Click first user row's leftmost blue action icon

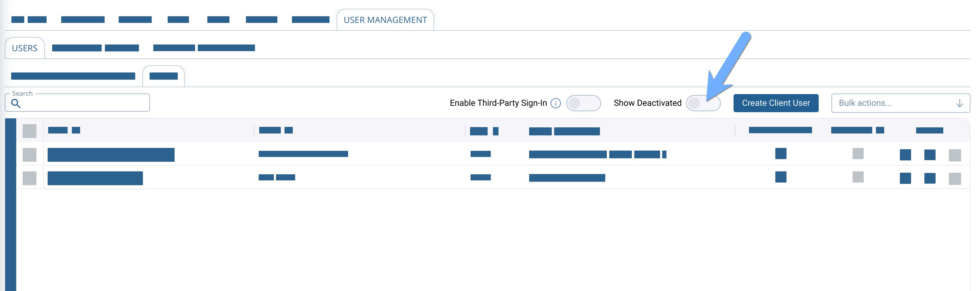tap(905, 155)
